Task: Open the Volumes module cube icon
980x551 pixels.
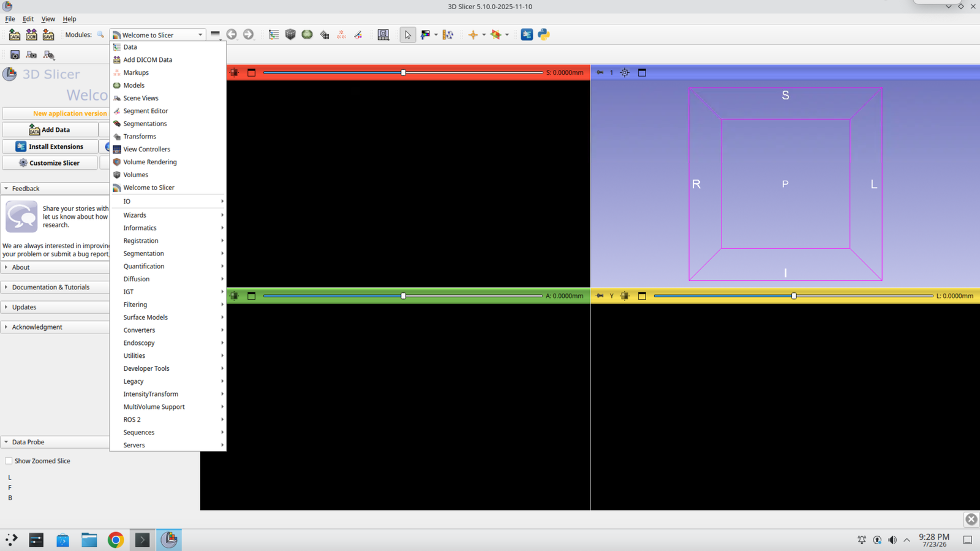Action: (x=290, y=35)
